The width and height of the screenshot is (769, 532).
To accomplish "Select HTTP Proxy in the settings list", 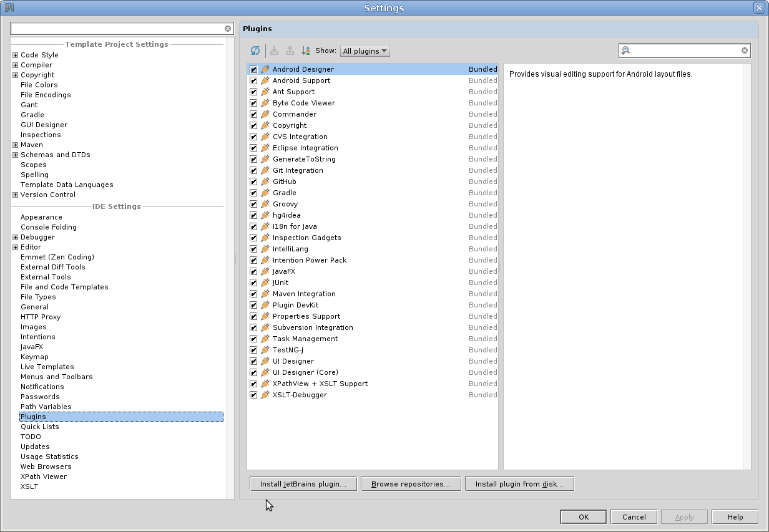I will (x=41, y=317).
